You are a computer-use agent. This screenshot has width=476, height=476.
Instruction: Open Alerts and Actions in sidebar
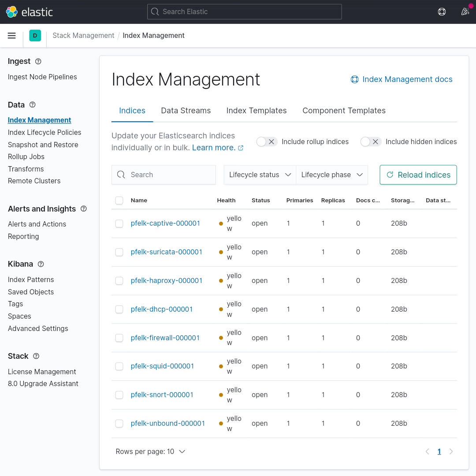point(37,224)
